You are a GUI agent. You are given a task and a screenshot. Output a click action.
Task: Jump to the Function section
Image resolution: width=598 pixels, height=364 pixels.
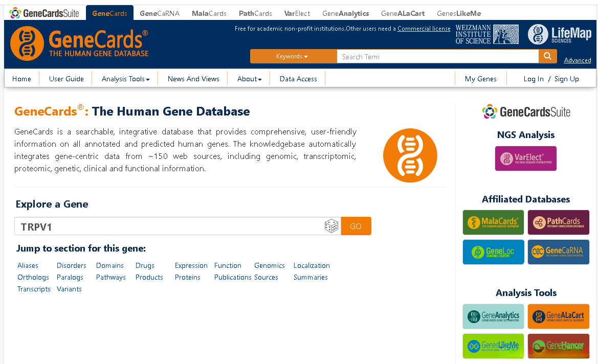click(x=228, y=265)
